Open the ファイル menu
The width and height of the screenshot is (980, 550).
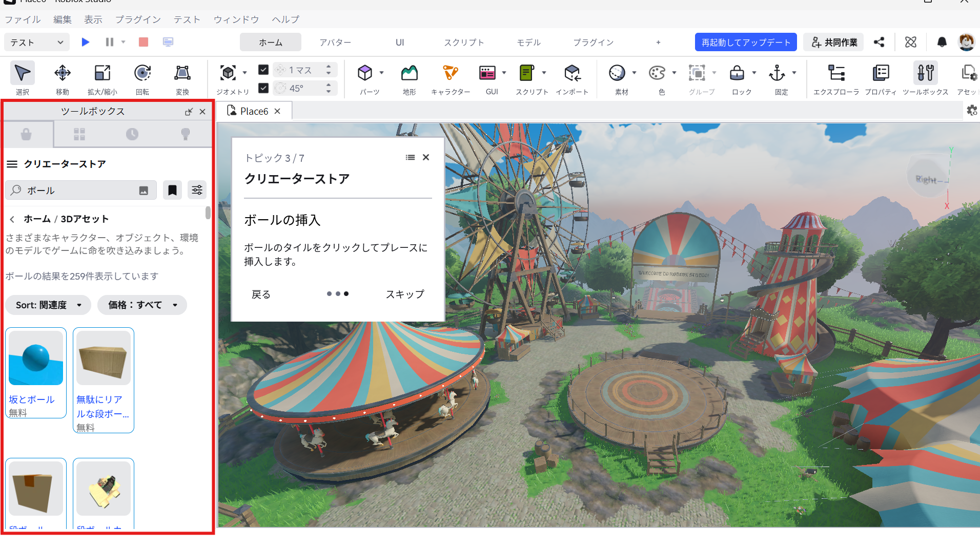23,19
